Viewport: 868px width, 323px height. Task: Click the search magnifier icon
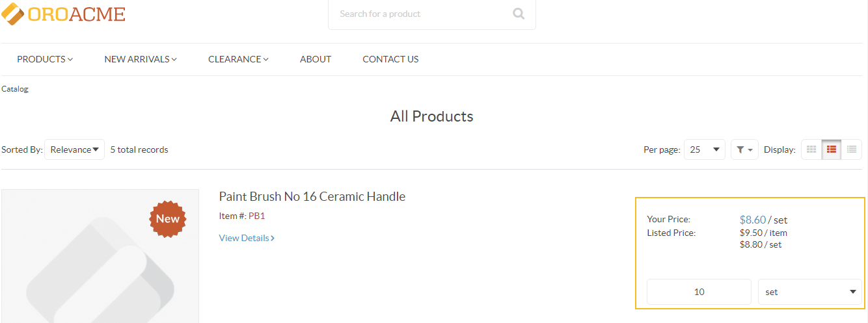[519, 14]
